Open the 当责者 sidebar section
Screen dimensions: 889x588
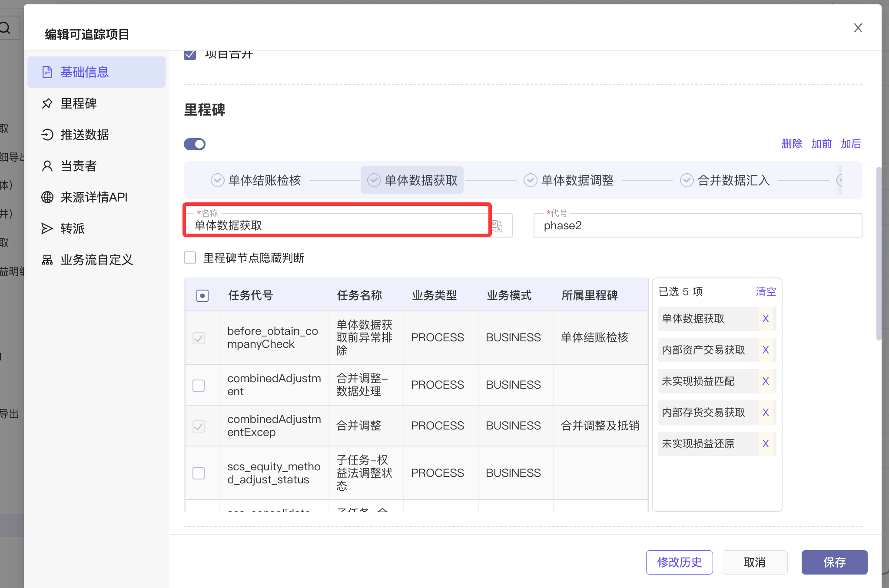[x=96, y=166]
